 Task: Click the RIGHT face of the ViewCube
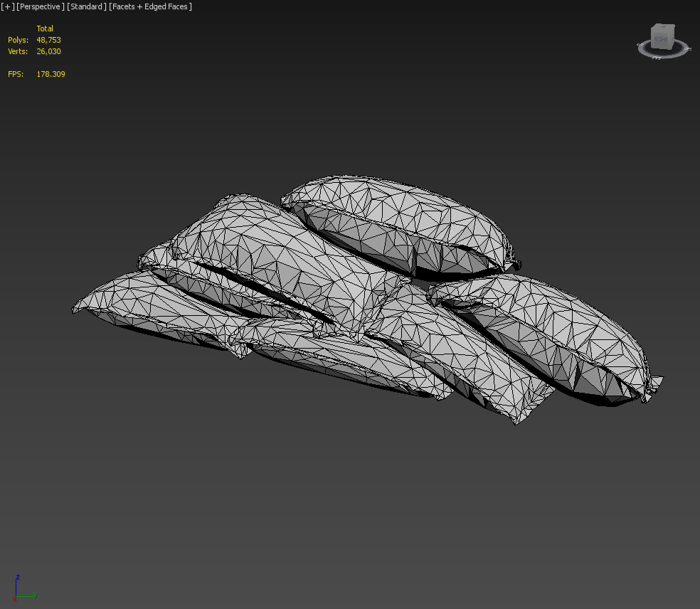click(661, 39)
